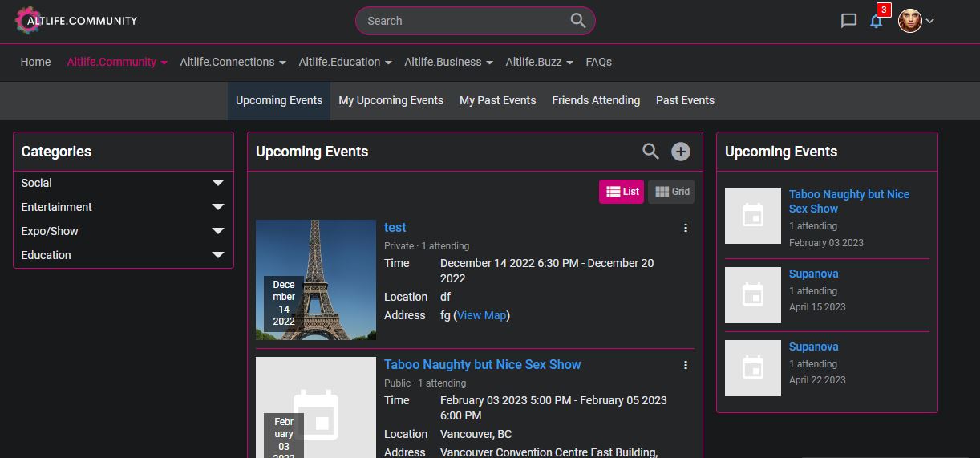
Task: Open the chat messages icon
Action: (848, 21)
